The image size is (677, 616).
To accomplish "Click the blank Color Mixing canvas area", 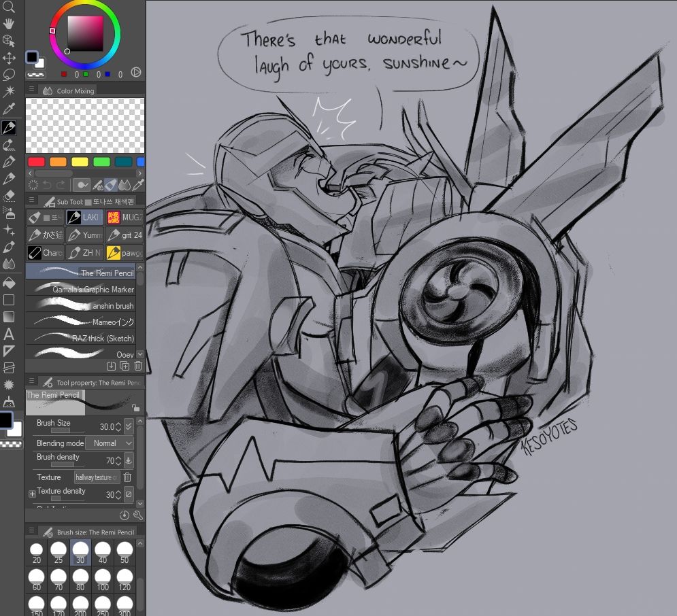I will [85, 126].
